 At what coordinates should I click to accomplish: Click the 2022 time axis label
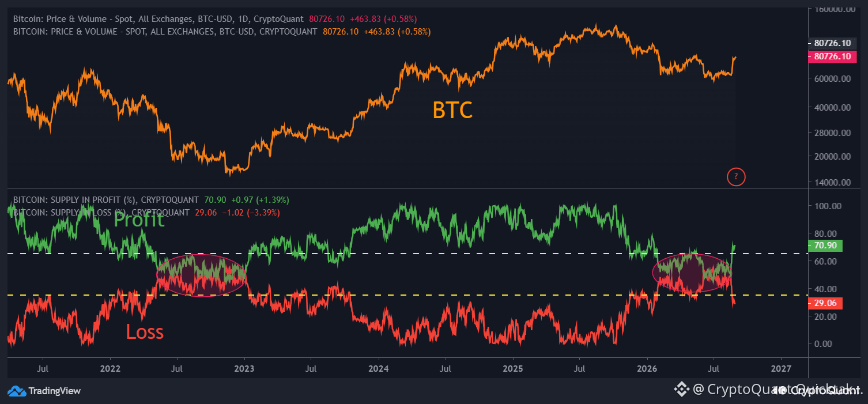(110, 368)
